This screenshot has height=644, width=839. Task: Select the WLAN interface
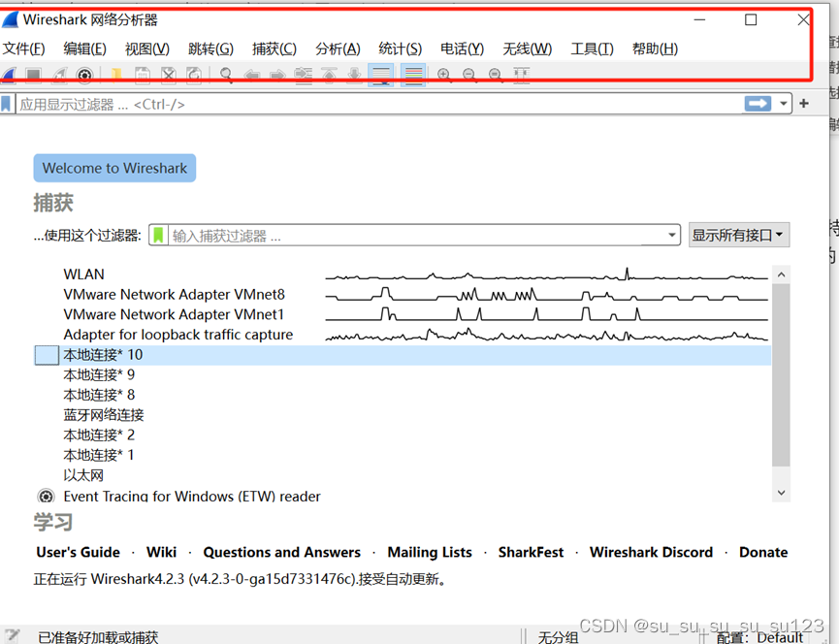coord(403,274)
